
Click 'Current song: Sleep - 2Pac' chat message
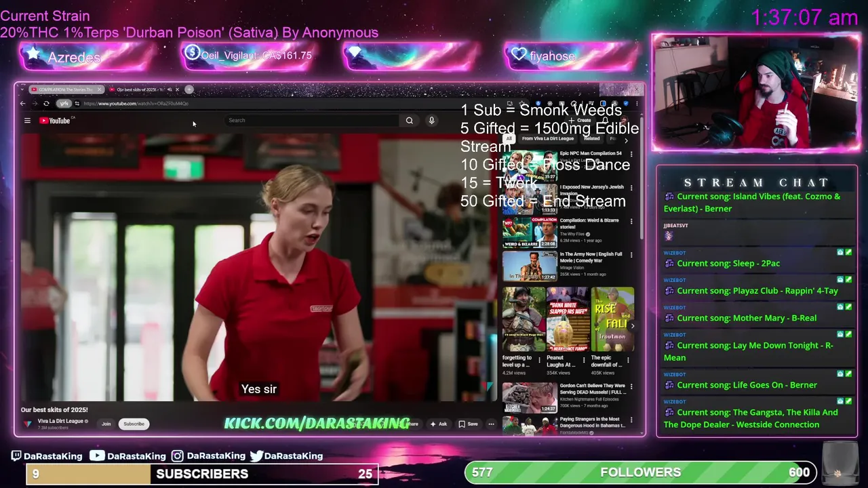728,264
